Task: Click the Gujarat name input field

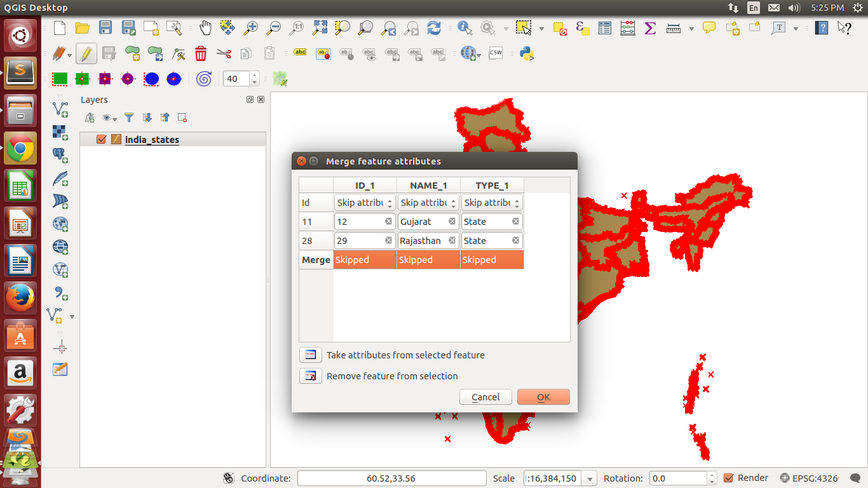Action: pos(422,222)
